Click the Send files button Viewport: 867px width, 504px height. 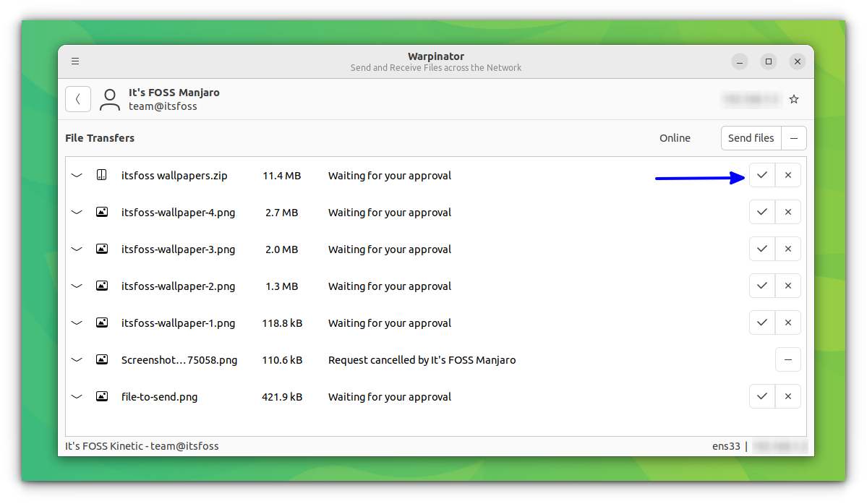751,137
